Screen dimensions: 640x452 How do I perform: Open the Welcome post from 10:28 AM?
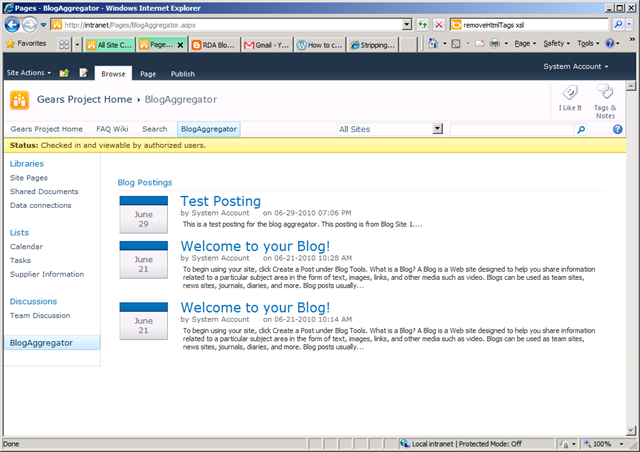tap(255, 246)
